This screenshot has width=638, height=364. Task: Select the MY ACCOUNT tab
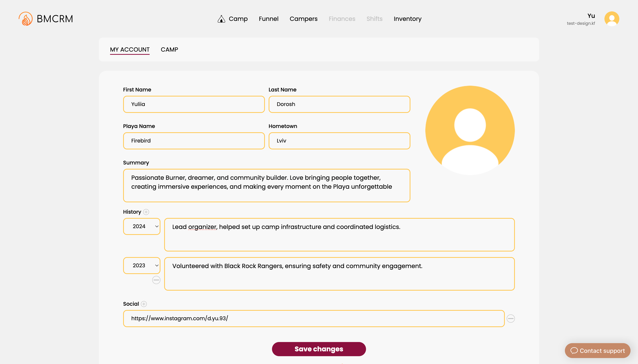130,50
